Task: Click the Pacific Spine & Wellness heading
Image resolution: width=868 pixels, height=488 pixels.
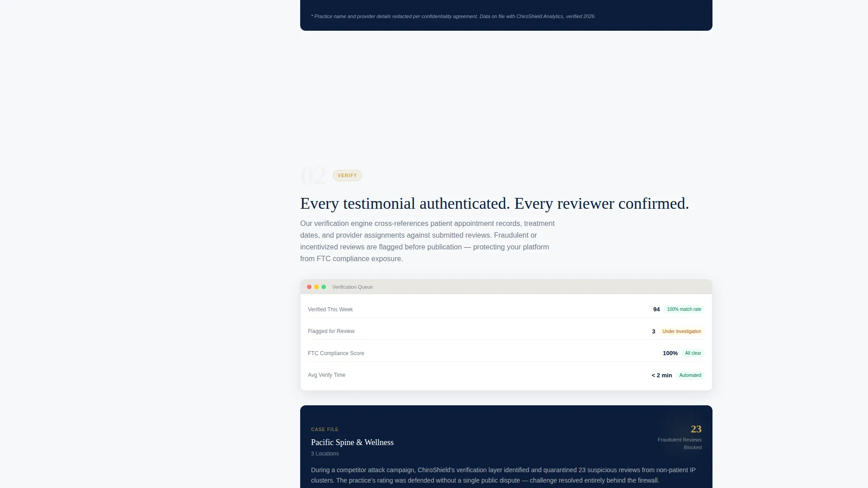Action: pyautogui.click(x=352, y=442)
